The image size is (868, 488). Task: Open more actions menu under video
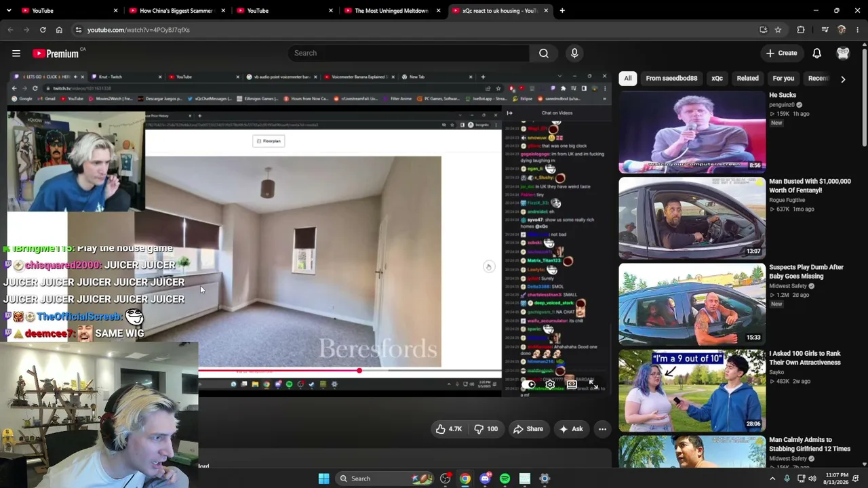click(x=602, y=429)
